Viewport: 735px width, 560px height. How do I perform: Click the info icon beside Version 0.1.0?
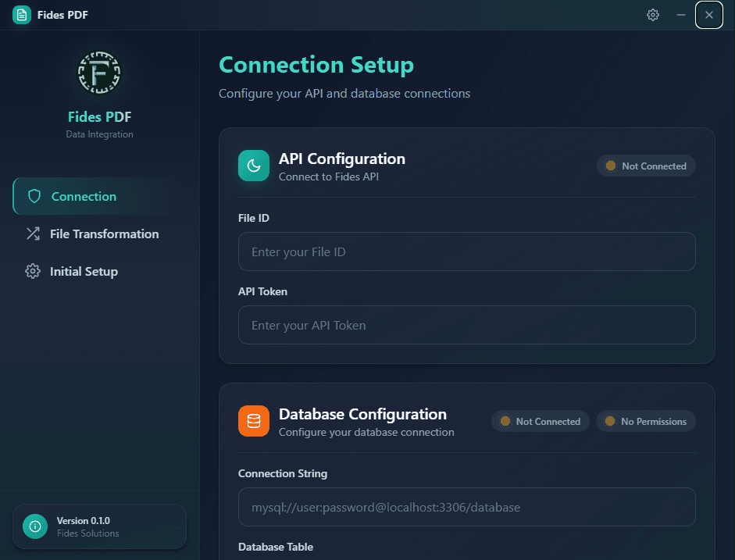(x=34, y=526)
